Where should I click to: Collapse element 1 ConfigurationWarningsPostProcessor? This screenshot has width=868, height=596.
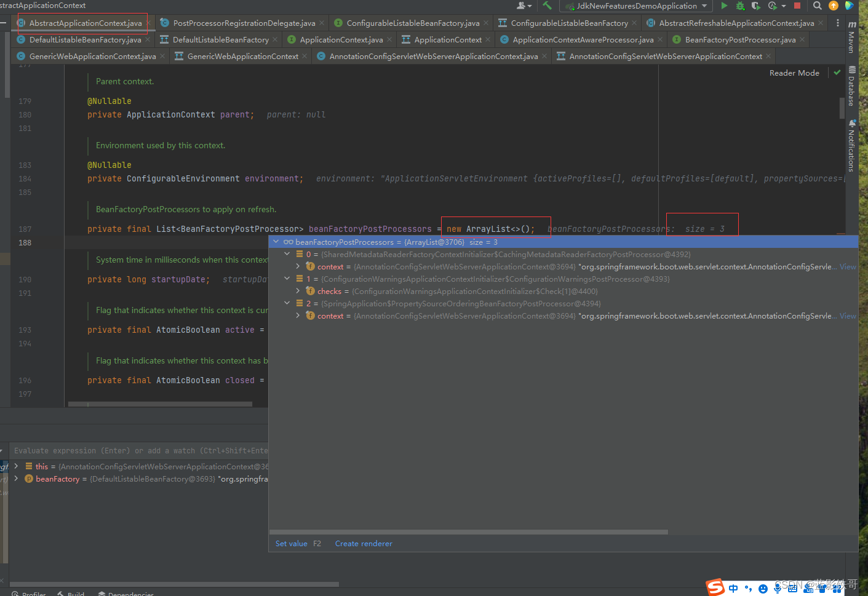287,279
